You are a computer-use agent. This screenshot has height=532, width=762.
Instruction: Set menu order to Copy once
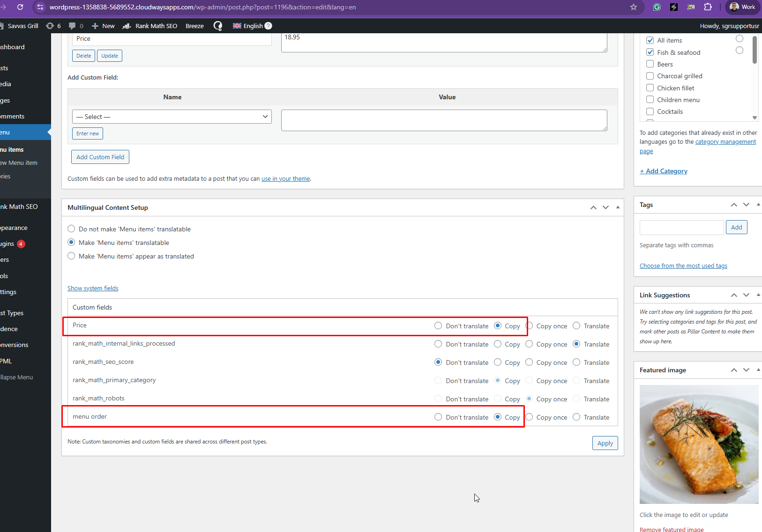[x=529, y=417]
